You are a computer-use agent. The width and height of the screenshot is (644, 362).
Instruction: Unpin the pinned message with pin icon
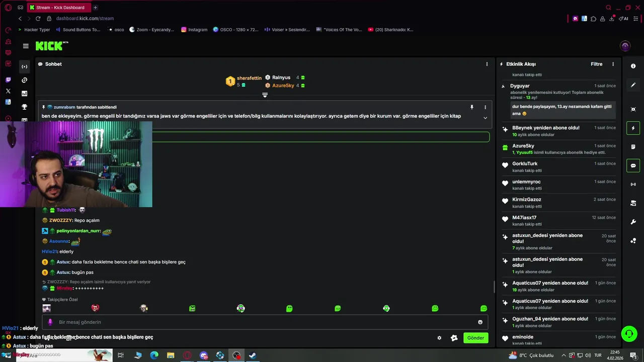pyautogui.click(x=471, y=107)
